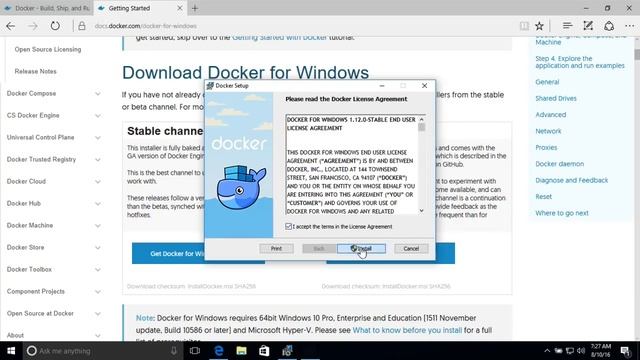
Task: Show hidden system tray icons
Action: [x=547, y=351]
